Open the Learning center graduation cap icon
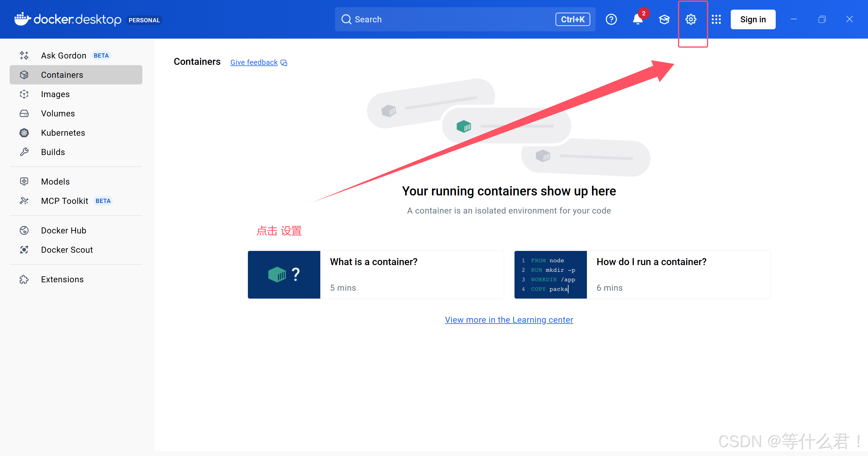The height and width of the screenshot is (456, 868). 664,20
